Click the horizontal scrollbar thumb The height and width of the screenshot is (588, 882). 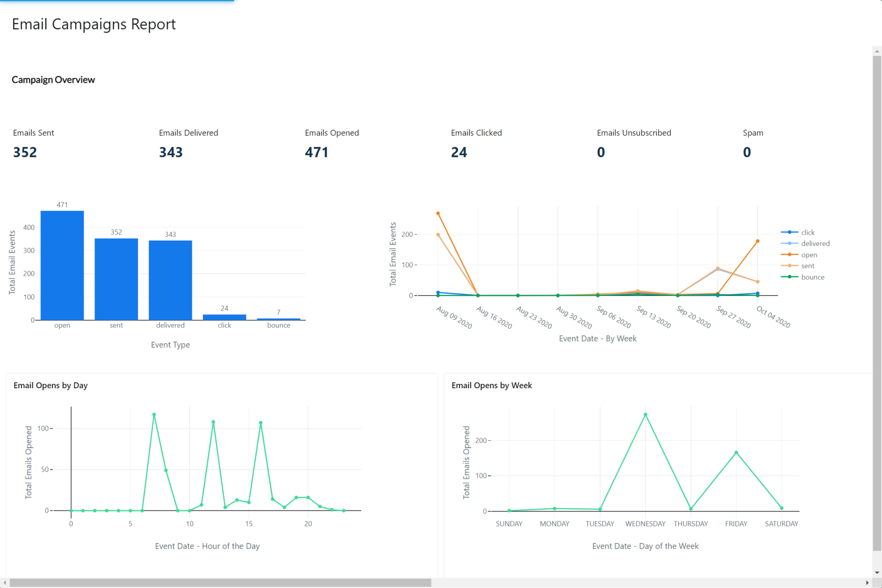click(220, 583)
